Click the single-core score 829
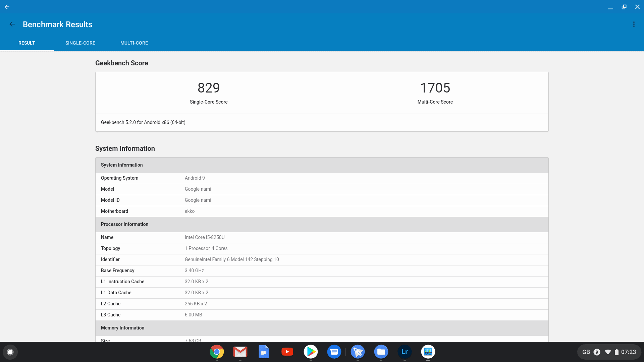The image size is (644, 362). coord(209,88)
